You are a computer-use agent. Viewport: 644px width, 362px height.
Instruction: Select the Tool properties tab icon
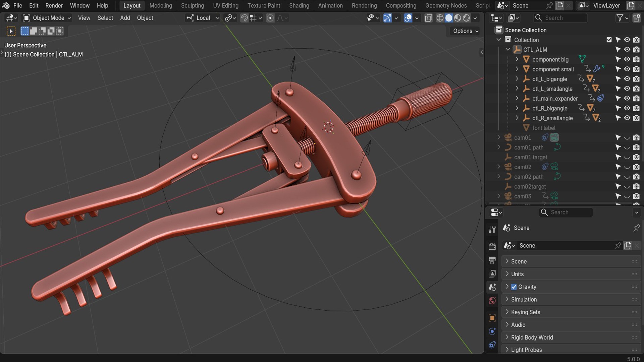click(x=492, y=230)
